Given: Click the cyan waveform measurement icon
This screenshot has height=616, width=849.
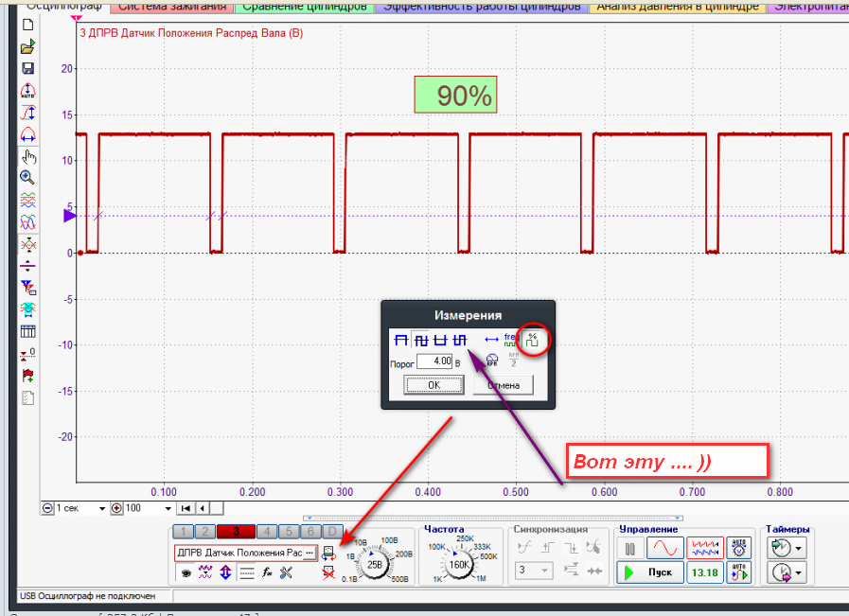Looking at the screenshot, I should coord(28,309).
